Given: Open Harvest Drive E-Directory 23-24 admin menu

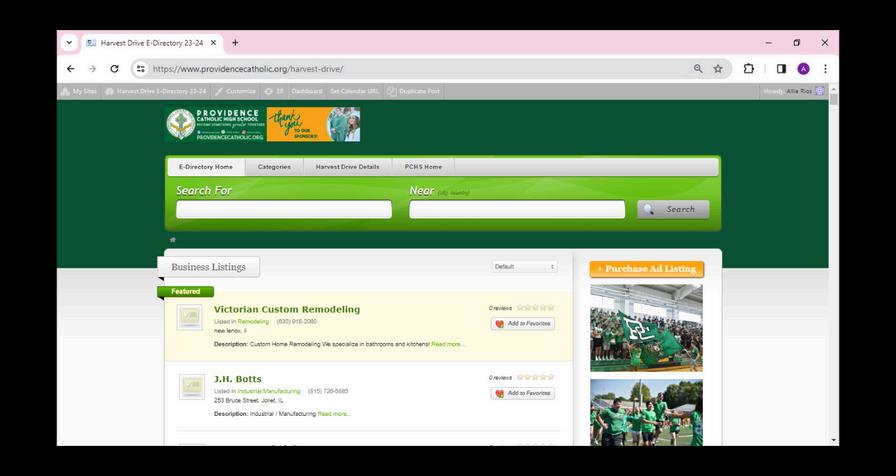Looking at the screenshot, I should coord(156,91).
